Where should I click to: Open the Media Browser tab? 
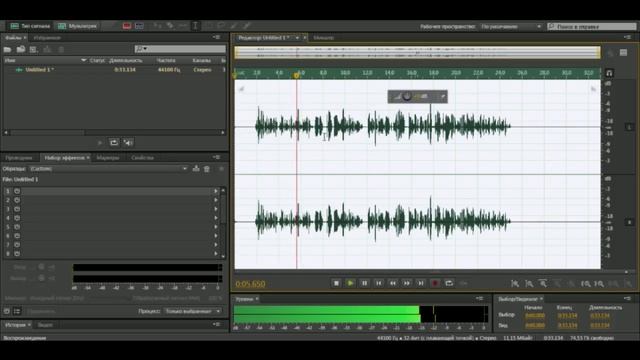pos(19,158)
